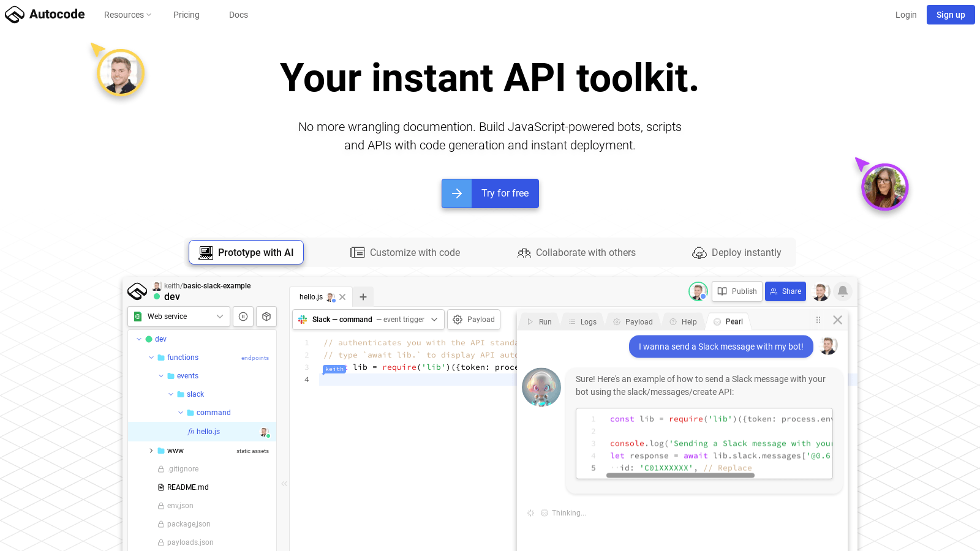Open hello.js in file tree

tap(202, 432)
